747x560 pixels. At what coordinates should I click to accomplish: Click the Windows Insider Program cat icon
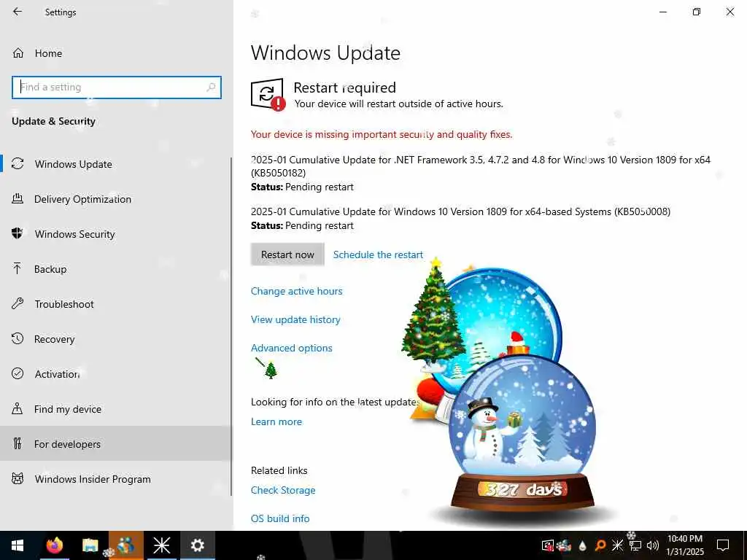(18, 478)
